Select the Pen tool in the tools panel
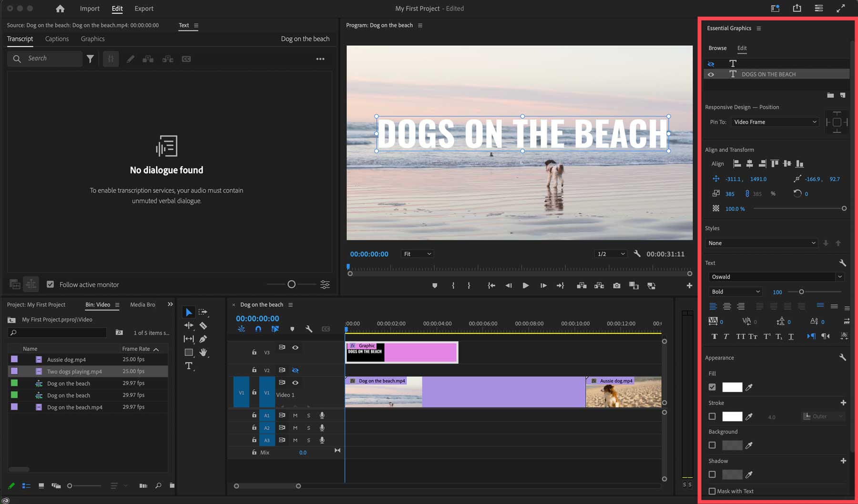Image resolution: width=858 pixels, height=504 pixels. [x=203, y=339]
